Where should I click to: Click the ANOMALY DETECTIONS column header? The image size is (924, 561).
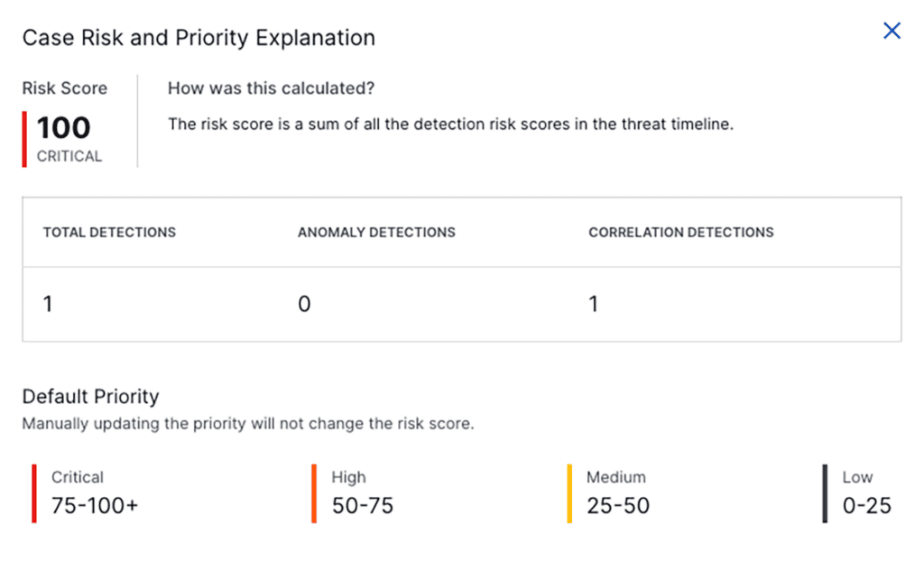(x=376, y=232)
